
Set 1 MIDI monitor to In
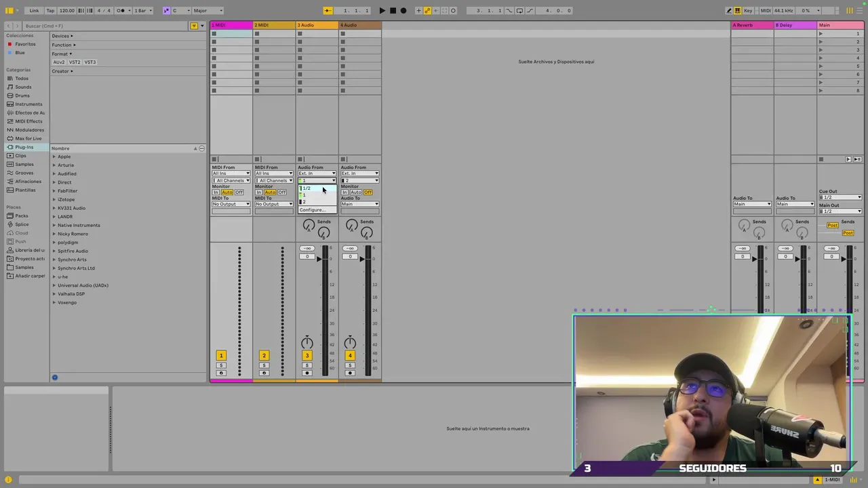[216, 192]
